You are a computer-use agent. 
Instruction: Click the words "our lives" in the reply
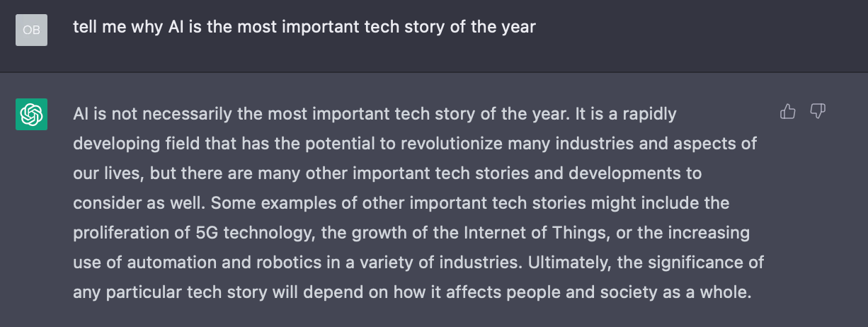point(101,173)
